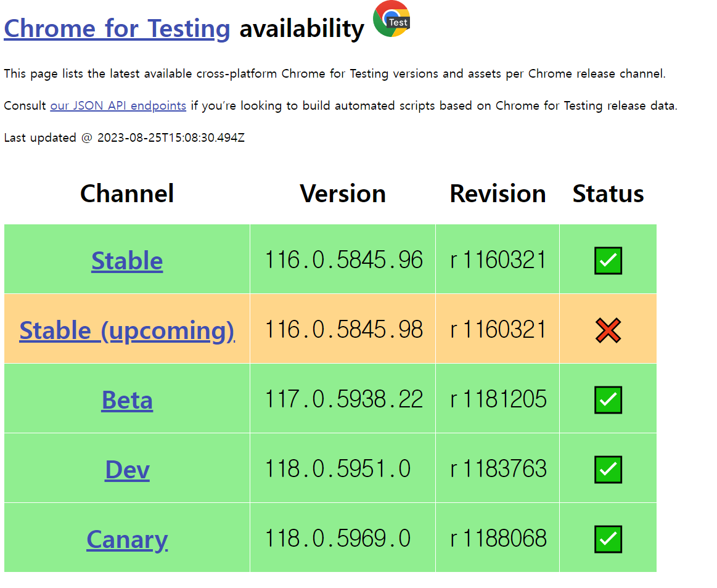Click the green checkmark in the Canary row

tap(608, 539)
